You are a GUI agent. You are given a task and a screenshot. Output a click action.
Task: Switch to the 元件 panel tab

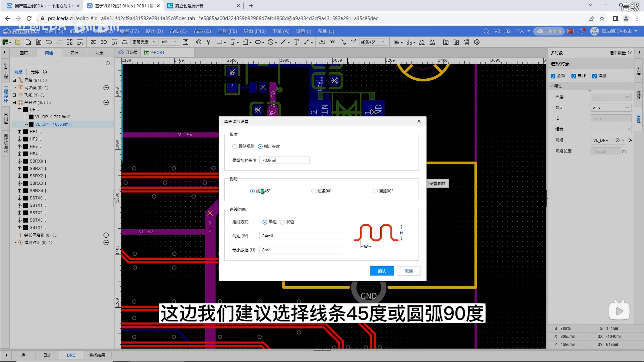(74, 53)
